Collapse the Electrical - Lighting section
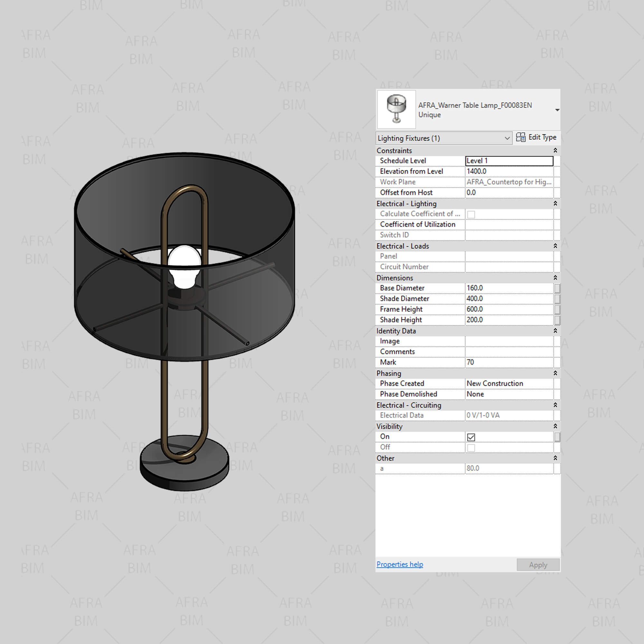The image size is (644, 644). point(555,204)
